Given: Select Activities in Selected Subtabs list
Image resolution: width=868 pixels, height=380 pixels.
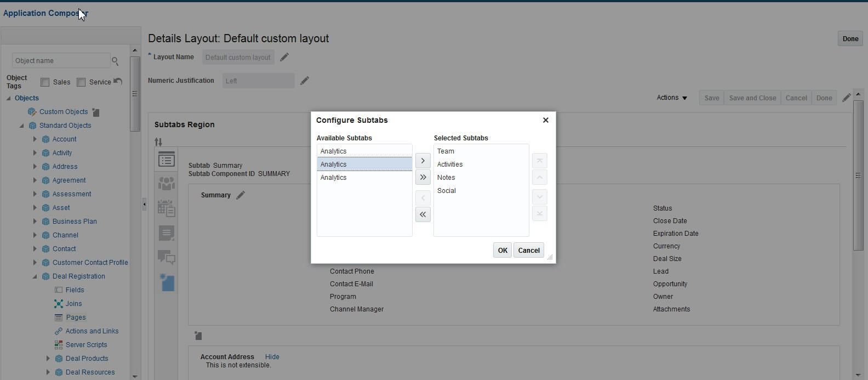Looking at the screenshot, I should click(x=450, y=165).
